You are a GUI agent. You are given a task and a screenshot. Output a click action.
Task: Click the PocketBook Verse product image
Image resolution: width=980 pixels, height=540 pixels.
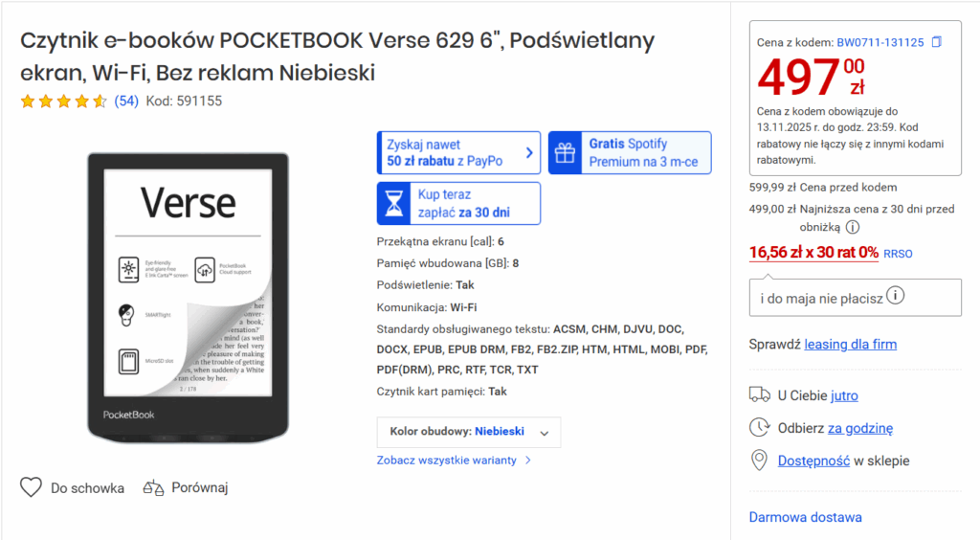(188, 297)
